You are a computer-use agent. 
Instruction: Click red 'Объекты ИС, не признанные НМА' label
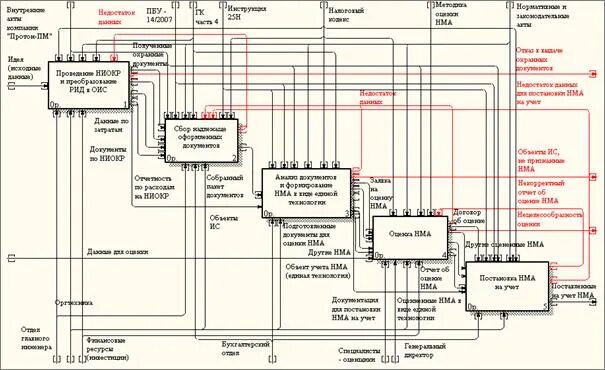541,161
